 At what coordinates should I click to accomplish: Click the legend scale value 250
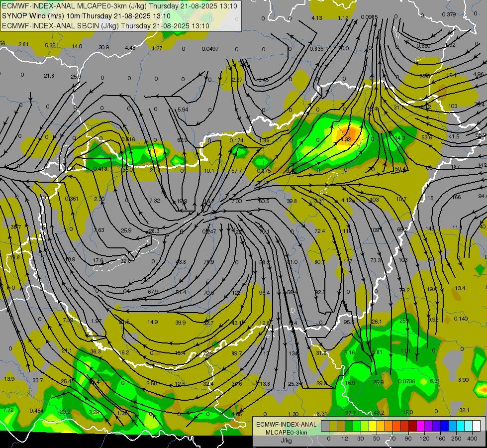(x=456, y=439)
